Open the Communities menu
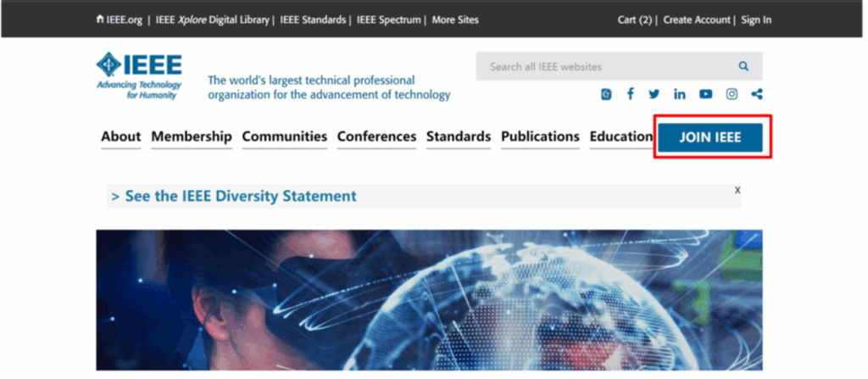Screen dimensions: 868x379 pyautogui.click(x=285, y=137)
